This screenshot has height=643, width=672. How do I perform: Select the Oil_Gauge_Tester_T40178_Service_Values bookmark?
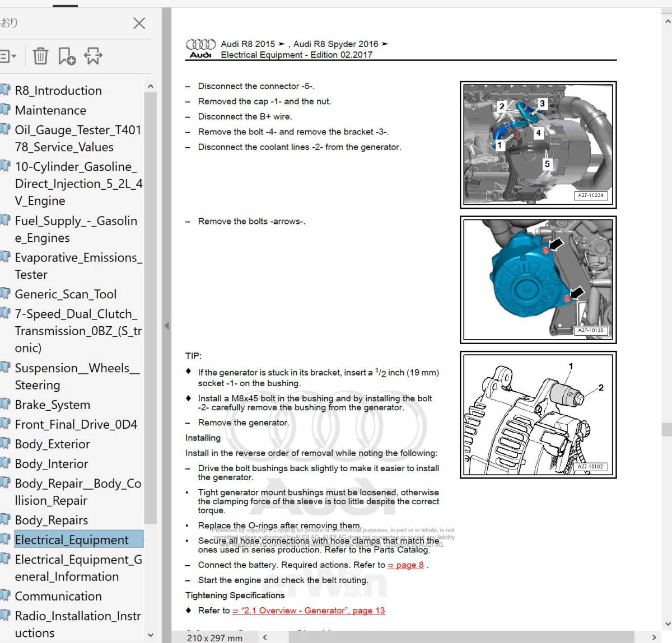[78, 138]
